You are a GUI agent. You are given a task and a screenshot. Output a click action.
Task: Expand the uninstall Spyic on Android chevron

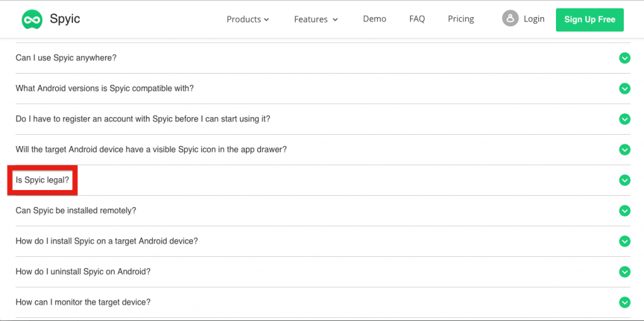(x=625, y=272)
